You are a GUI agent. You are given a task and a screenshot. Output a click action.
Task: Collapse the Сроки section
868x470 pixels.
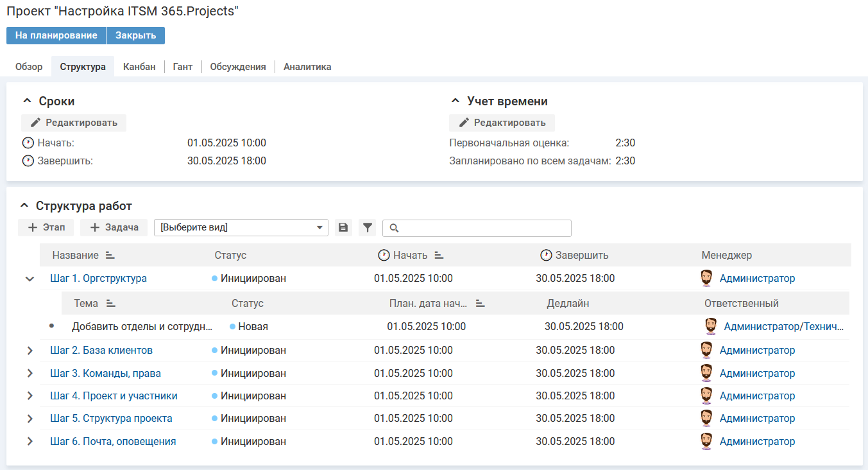point(27,101)
